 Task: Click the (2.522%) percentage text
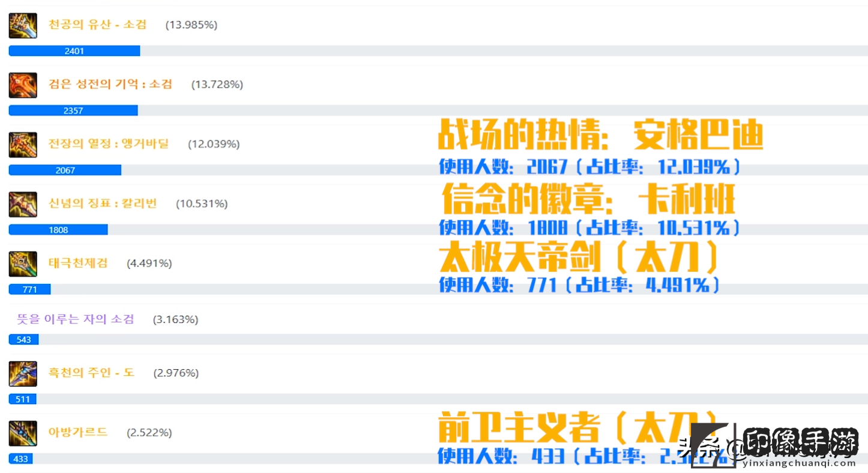tap(149, 432)
